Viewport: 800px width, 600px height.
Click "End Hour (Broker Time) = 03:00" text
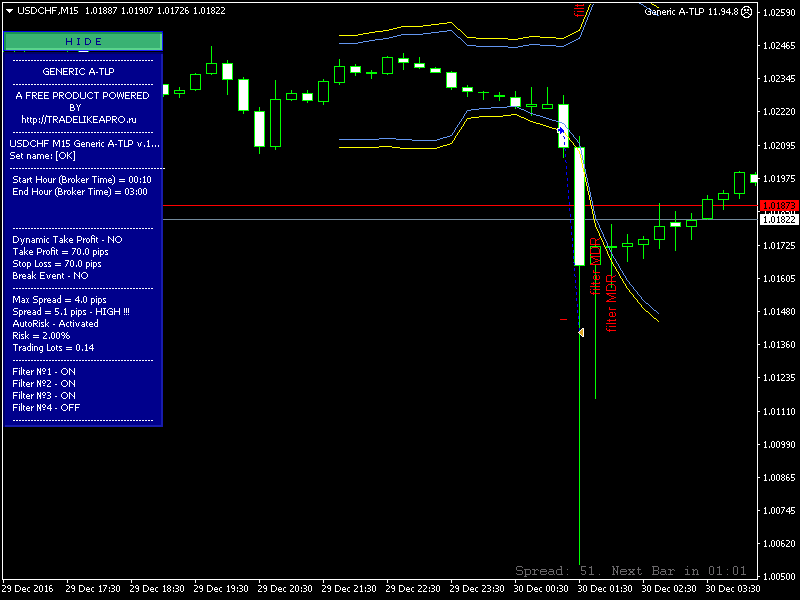point(80,192)
